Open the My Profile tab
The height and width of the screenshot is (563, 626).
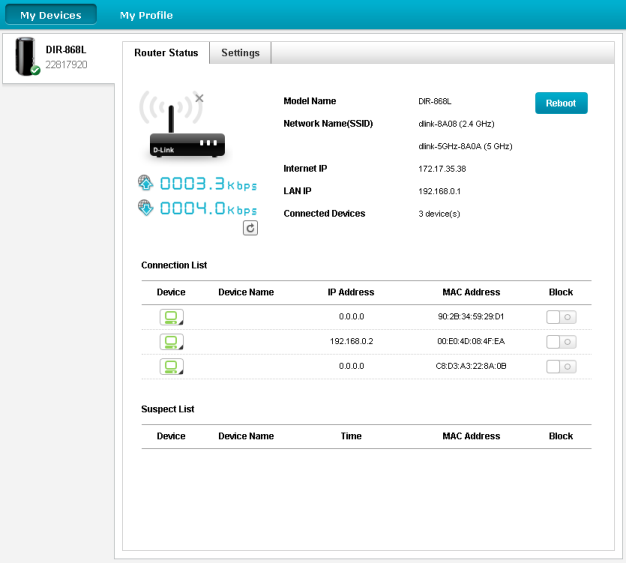(x=146, y=15)
